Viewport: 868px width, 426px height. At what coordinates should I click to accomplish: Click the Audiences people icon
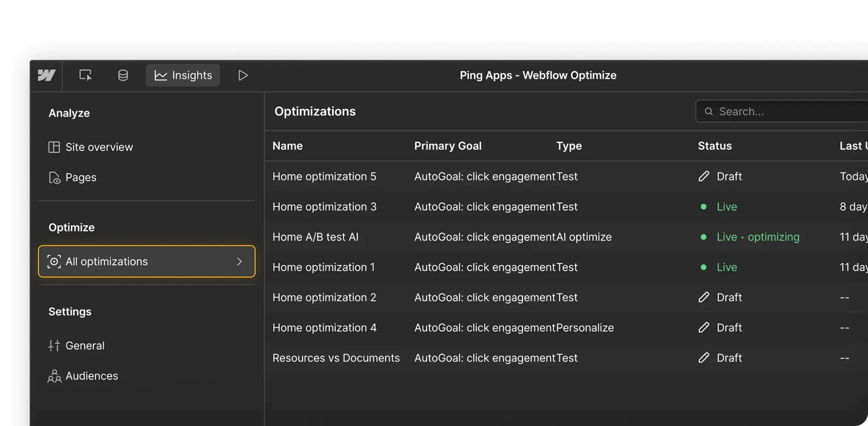pyautogui.click(x=54, y=376)
